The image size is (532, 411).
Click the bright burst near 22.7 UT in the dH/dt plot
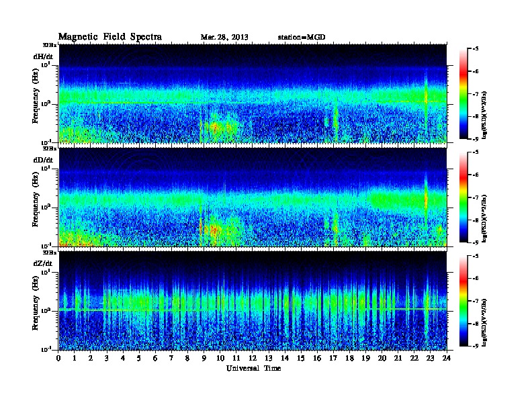click(426, 97)
